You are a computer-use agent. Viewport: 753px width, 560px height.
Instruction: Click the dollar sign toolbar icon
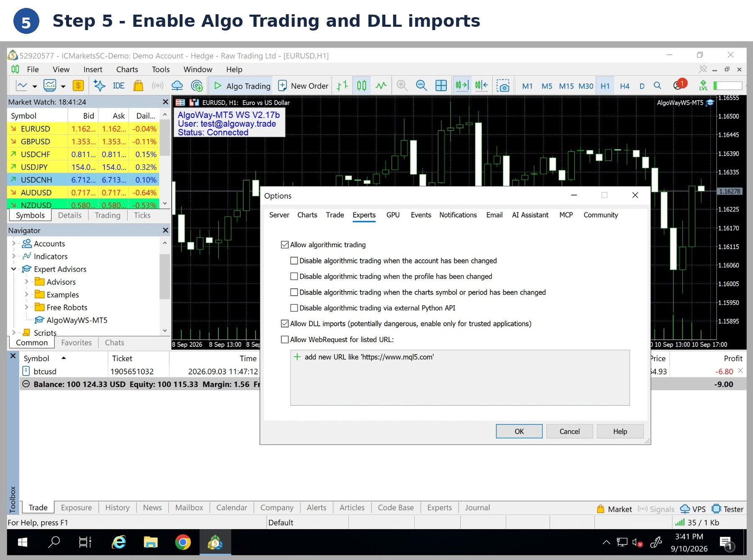[x=78, y=86]
